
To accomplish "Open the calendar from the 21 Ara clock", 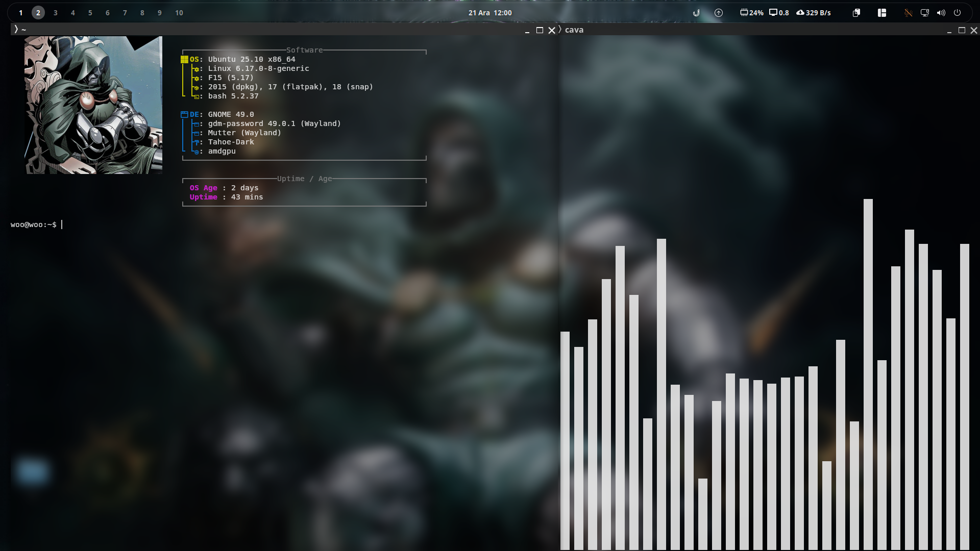I will [x=490, y=13].
